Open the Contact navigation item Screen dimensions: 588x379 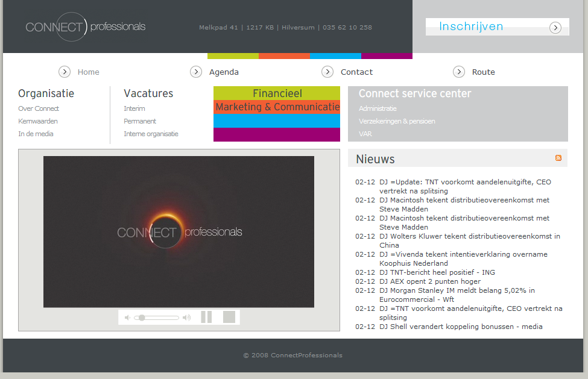356,72
